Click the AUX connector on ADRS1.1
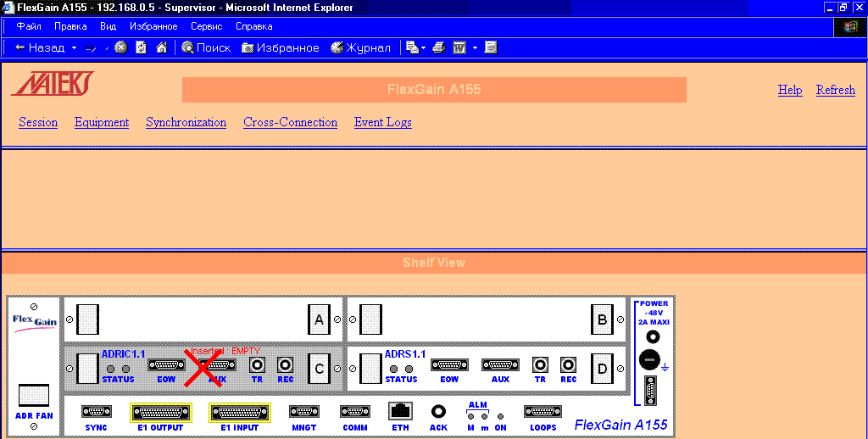The image size is (868, 439). click(x=500, y=364)
